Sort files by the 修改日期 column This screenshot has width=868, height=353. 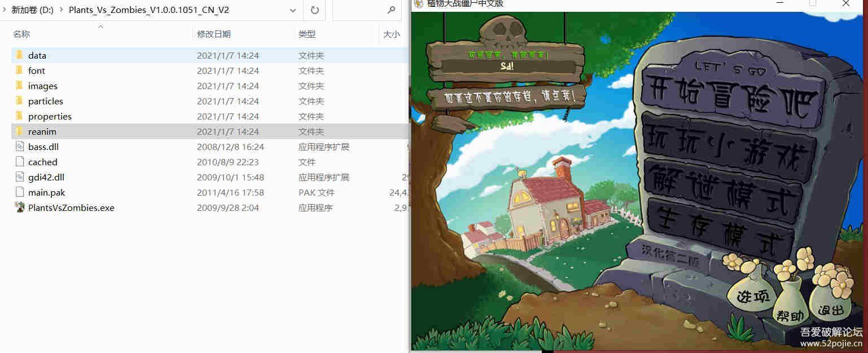pos(214,34)
